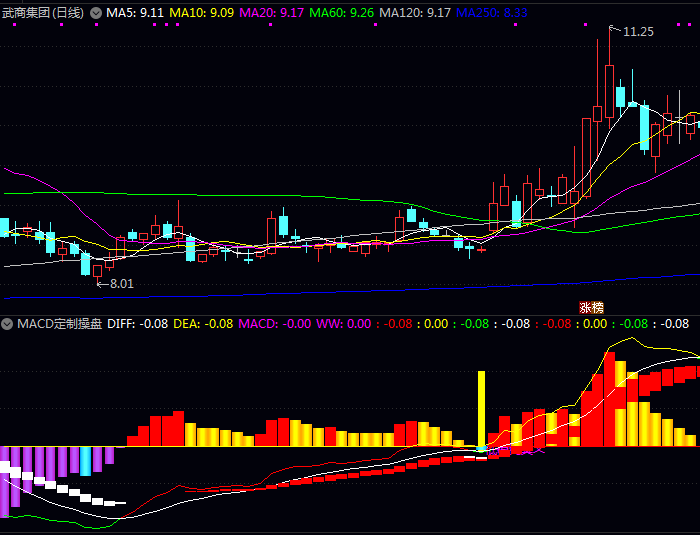Viewport: 700px width, 535px height.
Task: Click the 武商集团 (日线) chart title
Action: pos(44,13)
